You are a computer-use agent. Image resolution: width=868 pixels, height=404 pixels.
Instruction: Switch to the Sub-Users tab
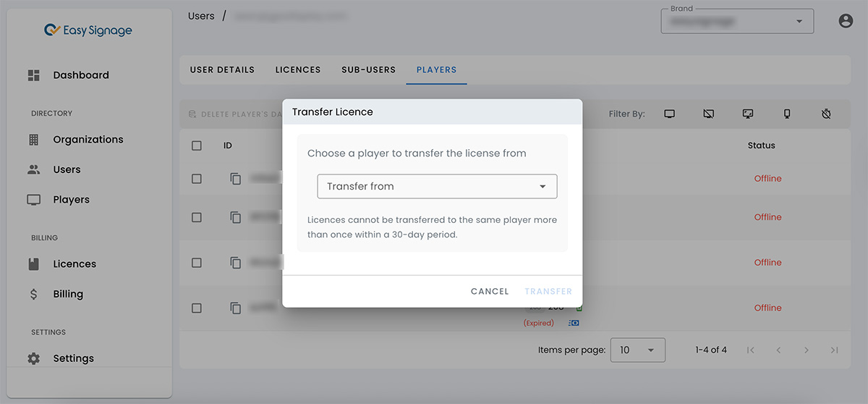click(368, 70)
